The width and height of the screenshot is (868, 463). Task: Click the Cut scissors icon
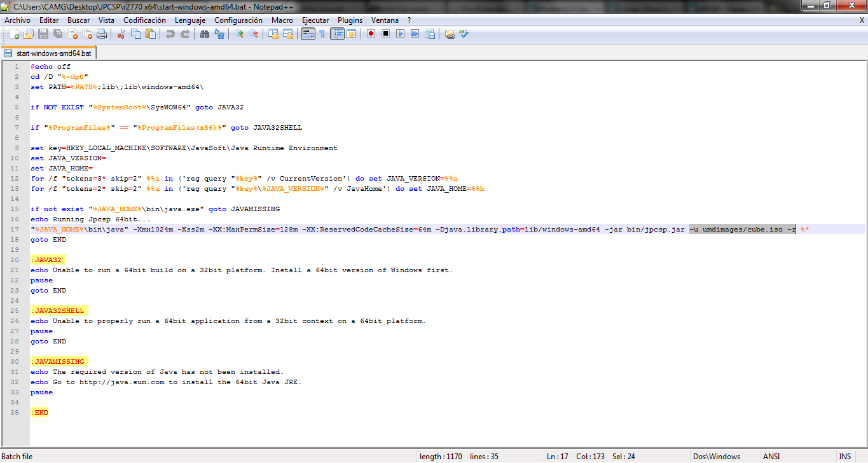121,34
